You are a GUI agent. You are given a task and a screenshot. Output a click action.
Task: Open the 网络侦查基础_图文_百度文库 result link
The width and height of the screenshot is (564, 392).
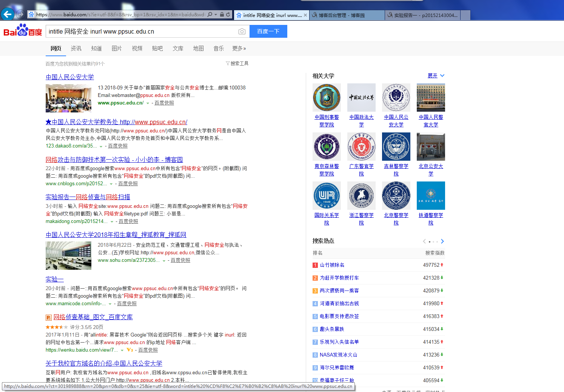click(93, 317)
